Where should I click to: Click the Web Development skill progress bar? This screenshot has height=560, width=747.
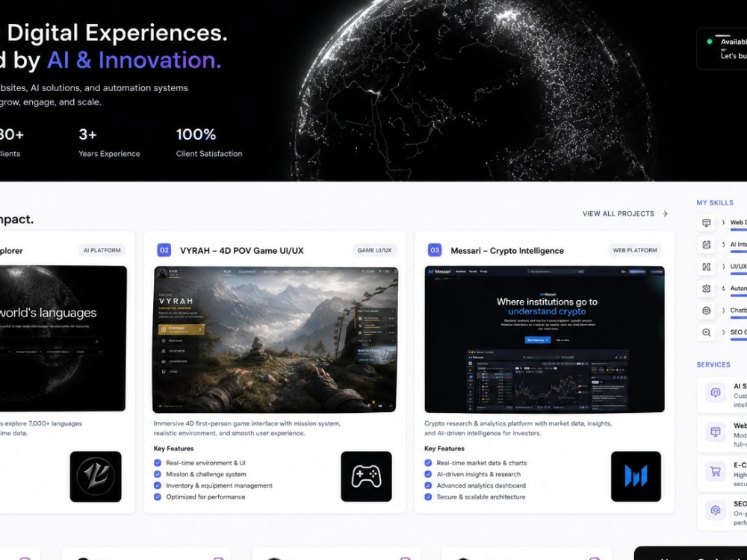(x=739, y=229)
